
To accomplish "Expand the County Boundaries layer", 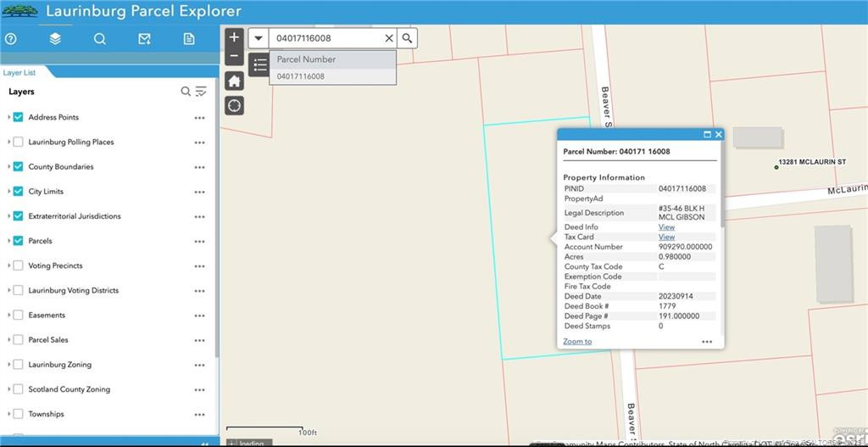I will pos(8,167).
